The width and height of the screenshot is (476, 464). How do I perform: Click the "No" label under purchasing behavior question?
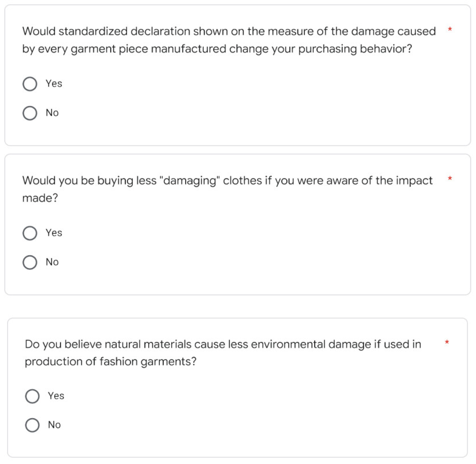coord(52,113)
